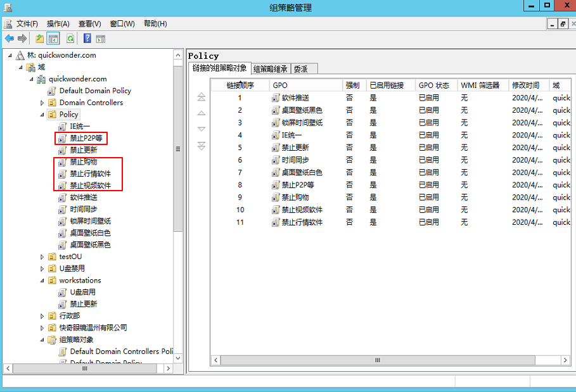Select the 软件推送 row in the GPO list
This screenshot has height=392, width=576.
tap(295, 98)
